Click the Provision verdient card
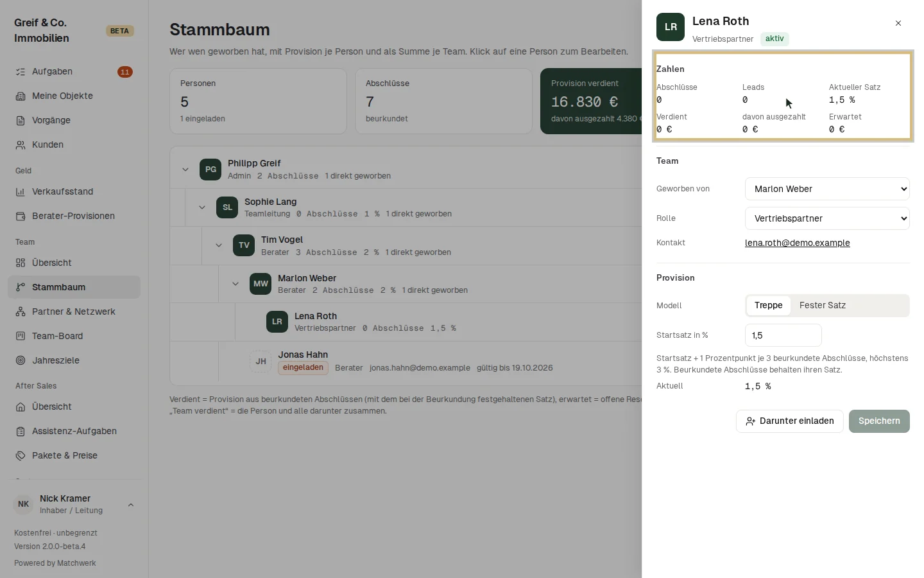 (x=591, y=101)
